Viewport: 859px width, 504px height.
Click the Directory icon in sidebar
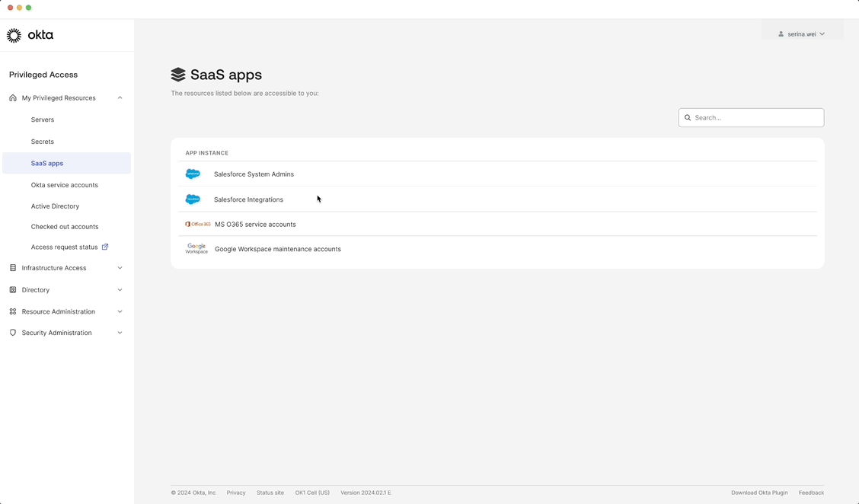(13, 290)
